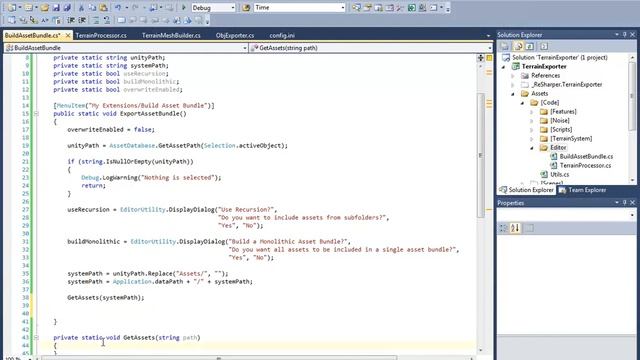Switch to the ObjExporter.cs tab
This screenshot has width=640, height=360.
235,36
